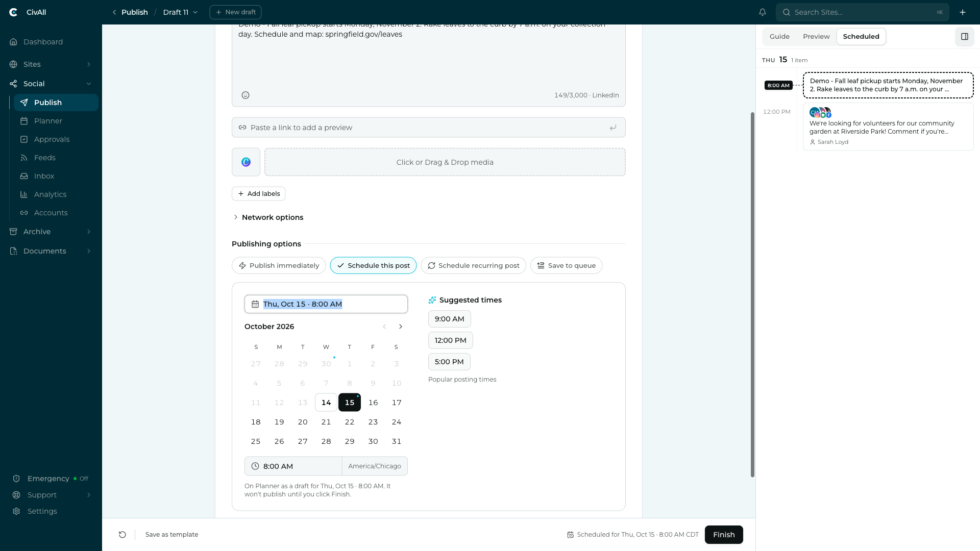
Task: Toggle the side panel layout icon
Action: click(x=965, y=37)
